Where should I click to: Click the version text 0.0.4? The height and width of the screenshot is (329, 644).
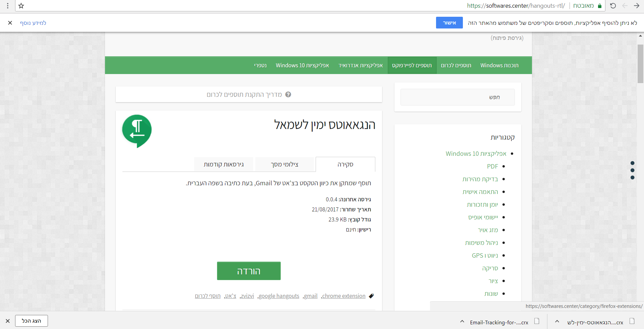tap(331, 199)
